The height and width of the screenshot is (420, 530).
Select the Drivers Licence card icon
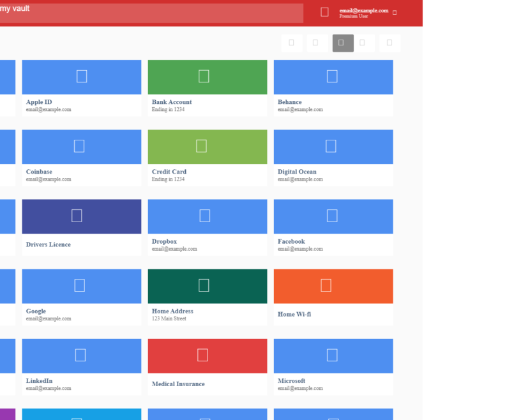click(x=77, y=216)
